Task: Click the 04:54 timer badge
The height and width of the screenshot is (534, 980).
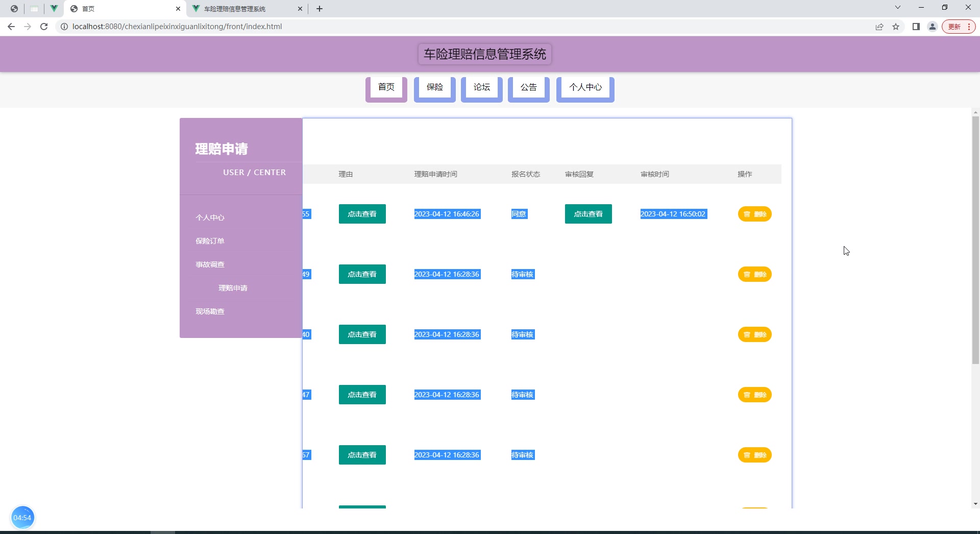Action: (22, 518)
